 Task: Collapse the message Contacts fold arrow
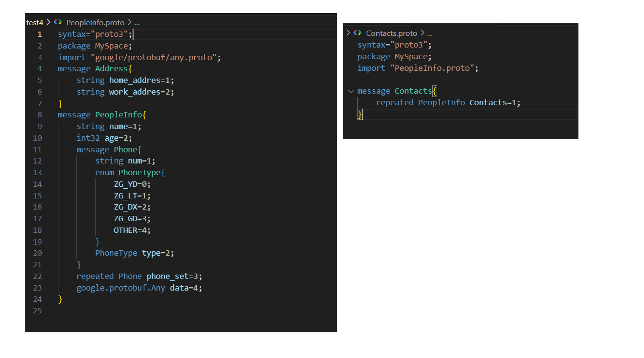[x=351, y=91]
